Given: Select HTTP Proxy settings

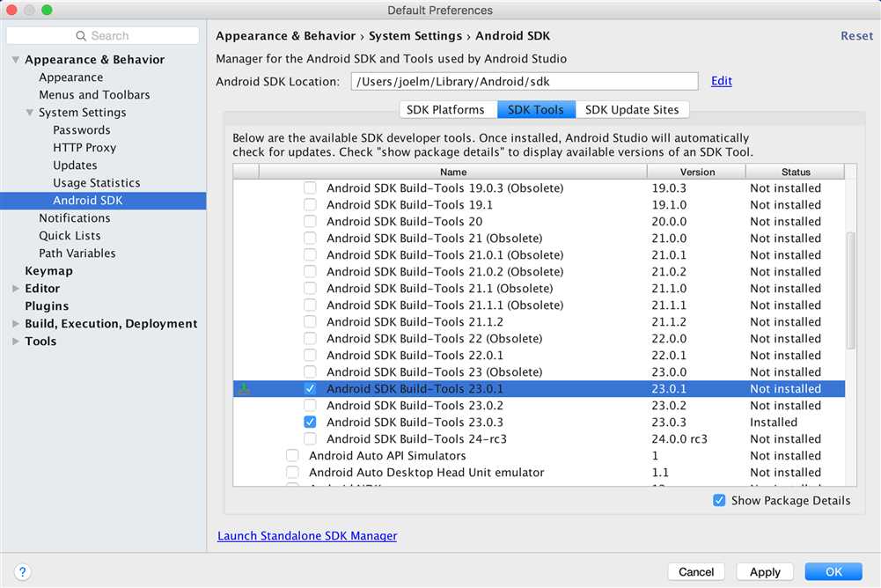Looking at the screenshot, I should pyautogui.click(x=84, y=148).
